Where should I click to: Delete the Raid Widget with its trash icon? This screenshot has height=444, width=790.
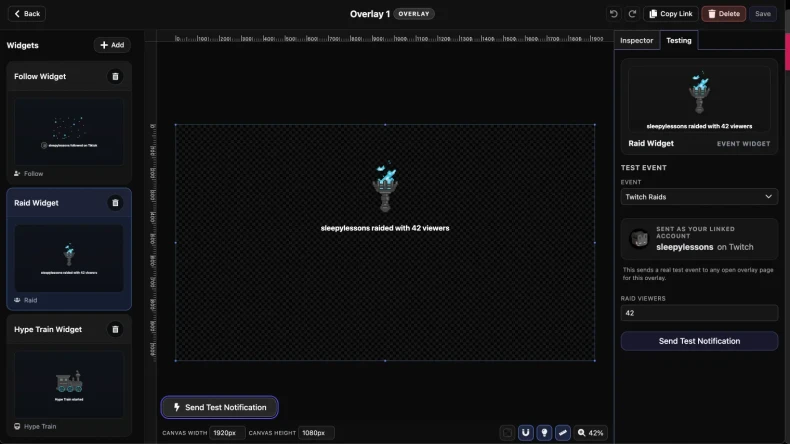[115, 203]
